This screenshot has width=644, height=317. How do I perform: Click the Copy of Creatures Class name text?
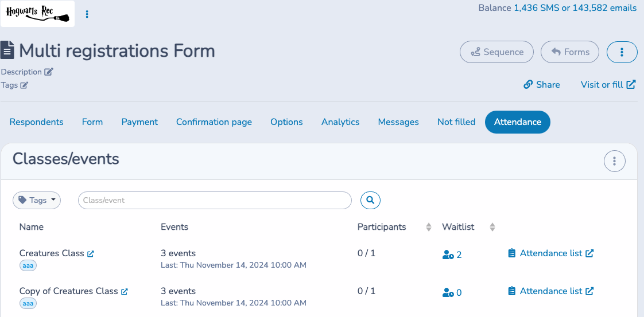click(68, 291)
